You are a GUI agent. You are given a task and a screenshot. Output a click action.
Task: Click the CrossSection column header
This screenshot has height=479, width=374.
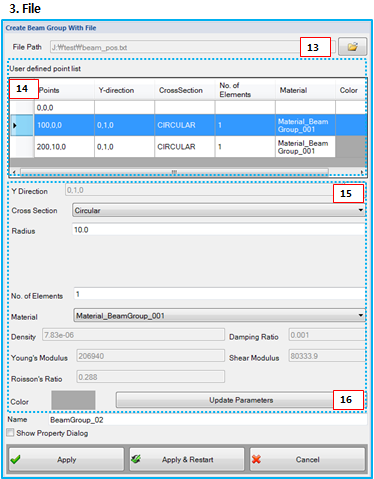pos(185,90)
